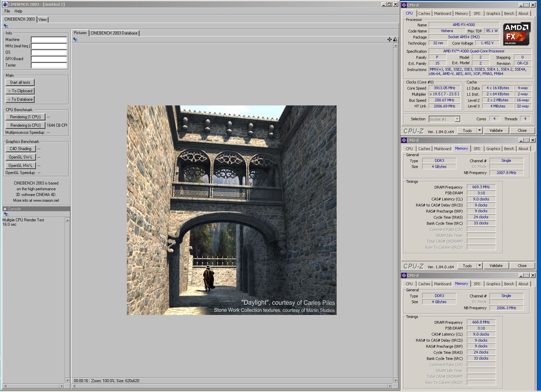541x392 pixels.
Task: Run the Rendering (x CPU) benchmark
Action: (x=25, y=125)
